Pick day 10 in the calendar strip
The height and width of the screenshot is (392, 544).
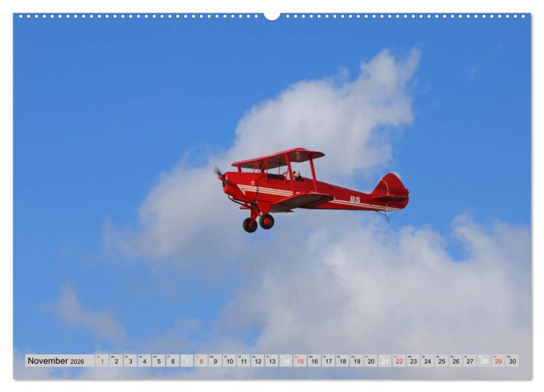pos(229,361)
